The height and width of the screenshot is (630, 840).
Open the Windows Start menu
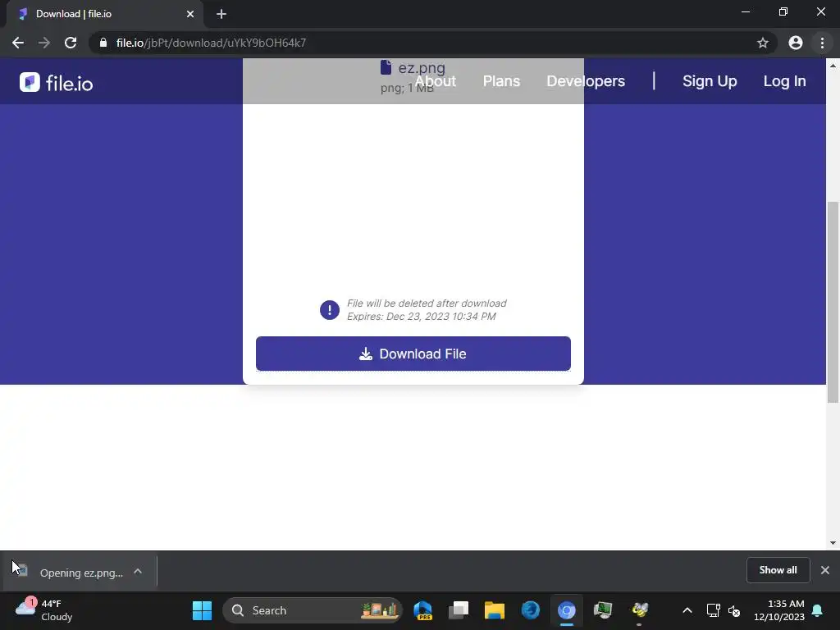202,610
